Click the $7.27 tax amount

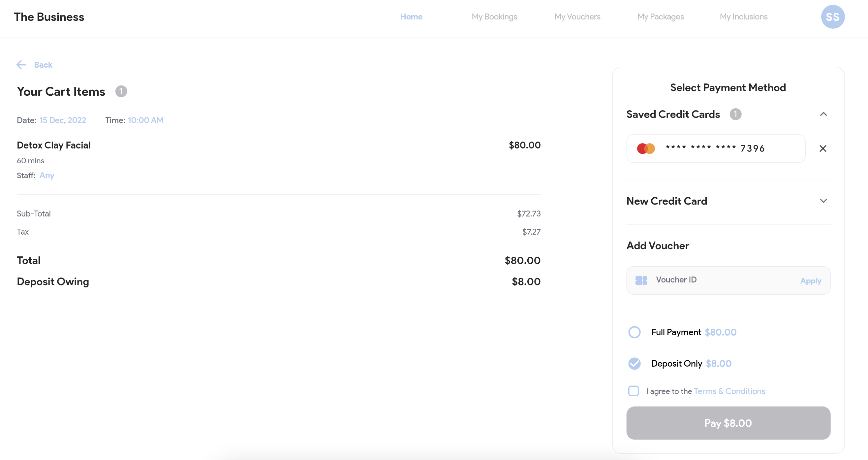pos(531,232)
